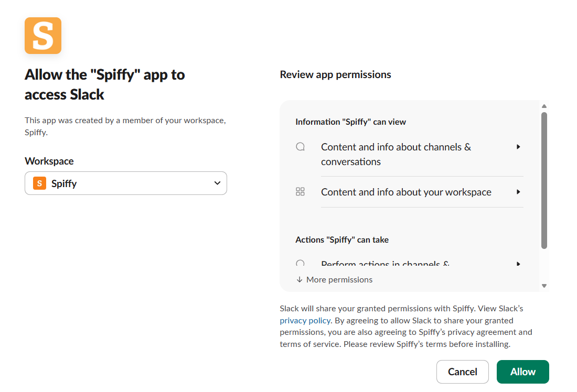Click the speech bubble icon for channels & conversations

301,147
